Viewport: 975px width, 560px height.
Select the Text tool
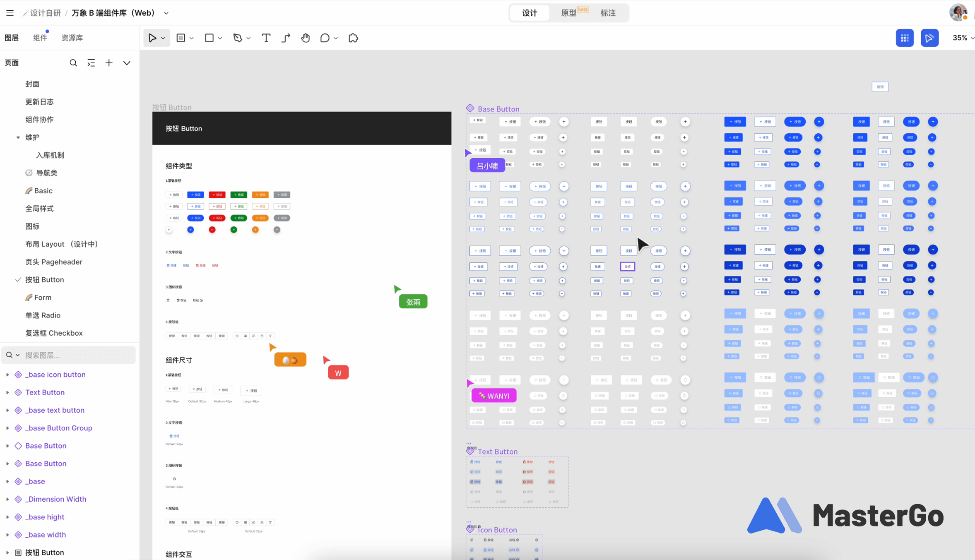click(x=266, y=38)
